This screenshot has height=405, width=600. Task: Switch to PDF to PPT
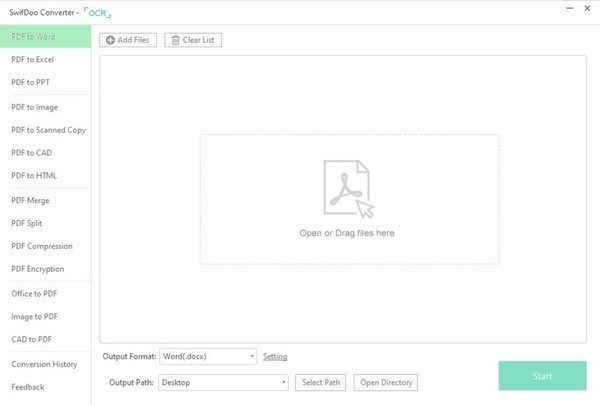coord(46,82)
